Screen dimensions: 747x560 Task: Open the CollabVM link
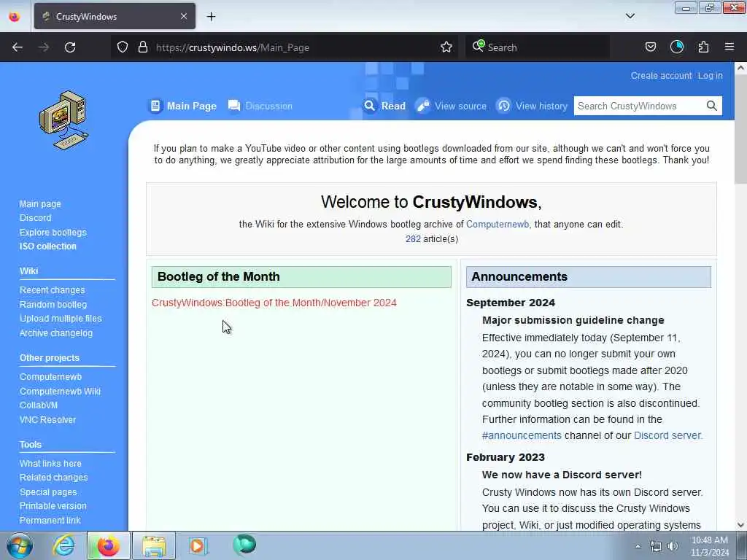click(x=39, y=405)
